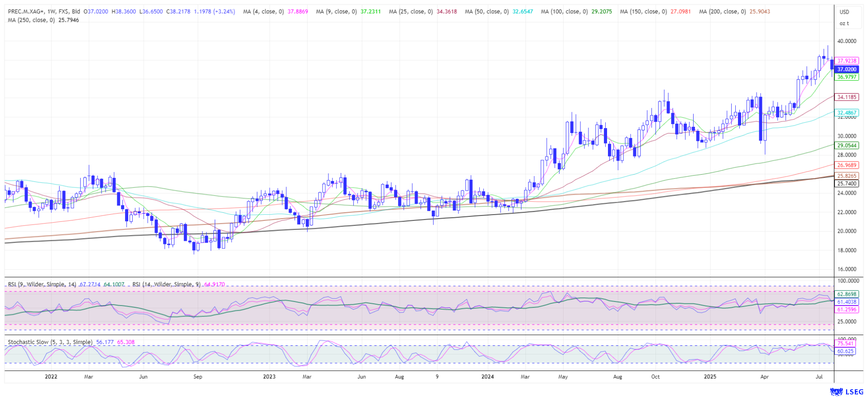Click the LSEG logo in the corner
The width and height of the screenshot is (868, 397).
pos(843,392)
